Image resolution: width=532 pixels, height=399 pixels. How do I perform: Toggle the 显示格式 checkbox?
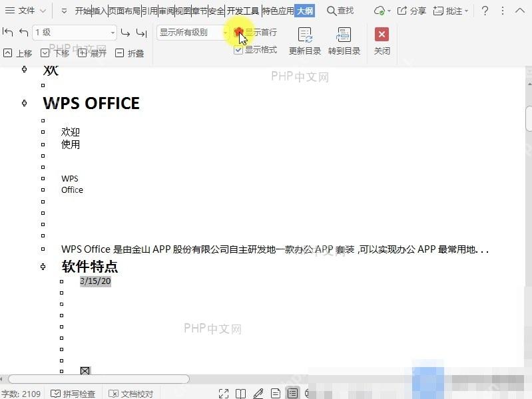(238, 50)
